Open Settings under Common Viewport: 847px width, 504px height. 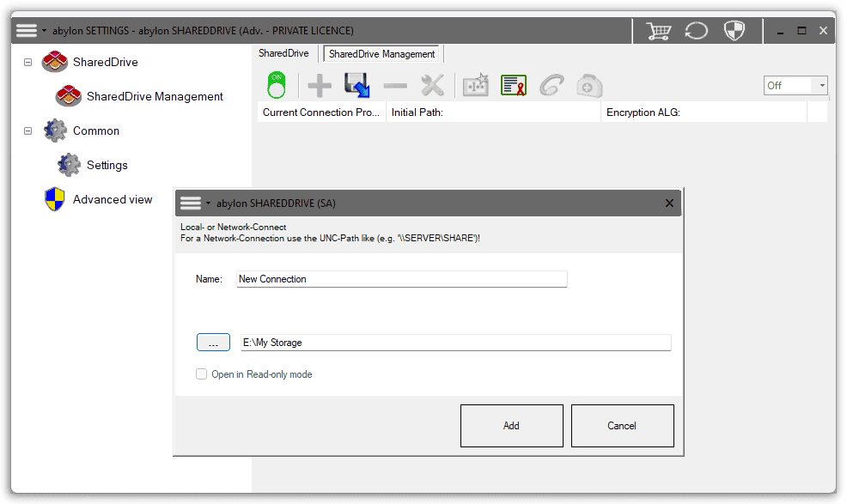107,165
